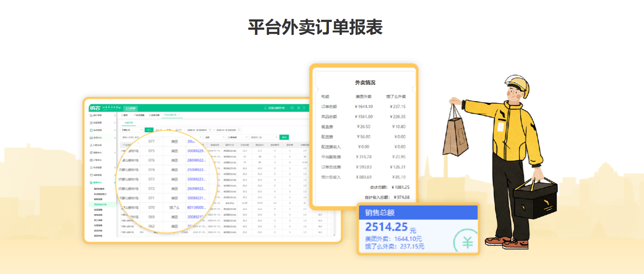
Task: Select 会员报表 in the sidebar submenu
Action: 99,209
